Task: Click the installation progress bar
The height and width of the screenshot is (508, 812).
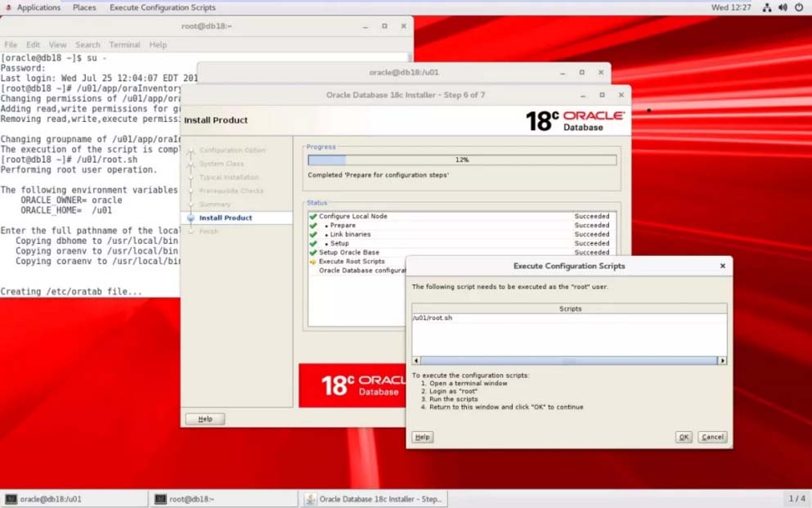Action: click(x=462, y=160)
